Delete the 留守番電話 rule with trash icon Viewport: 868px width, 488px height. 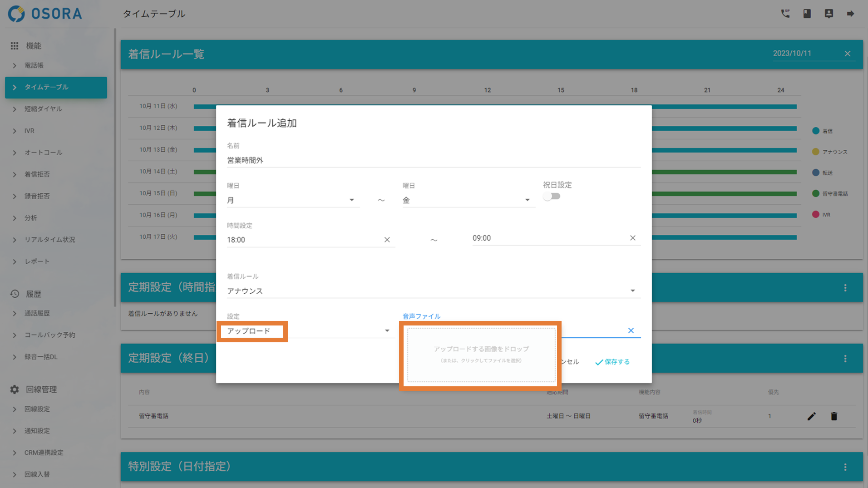coord(834,416)
